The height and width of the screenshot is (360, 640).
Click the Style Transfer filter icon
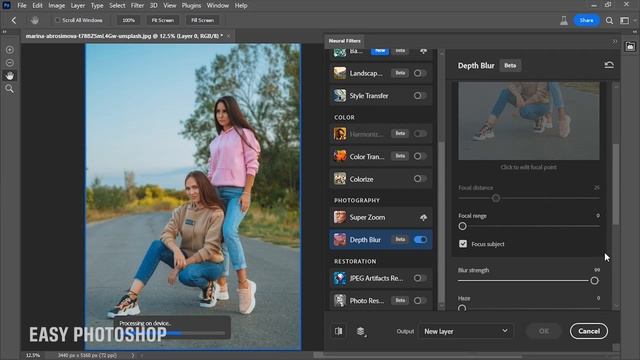(x=340, y=96)
